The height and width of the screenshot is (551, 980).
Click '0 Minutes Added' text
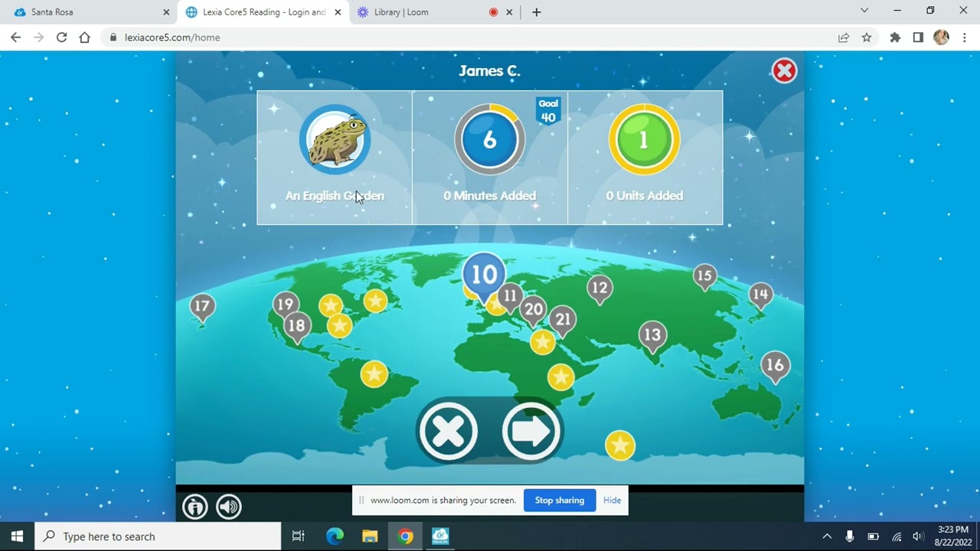click(x=490, y=196)
